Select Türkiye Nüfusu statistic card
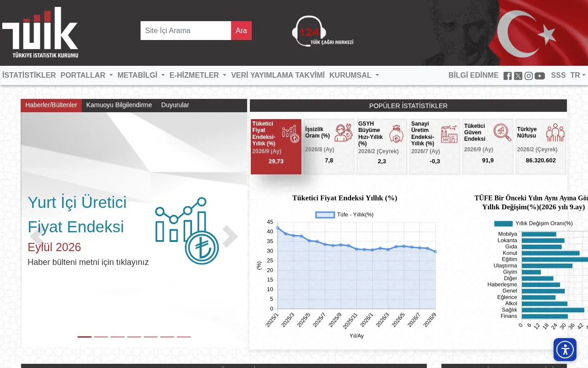The image size is (588, 368). (x=541, y=147)
